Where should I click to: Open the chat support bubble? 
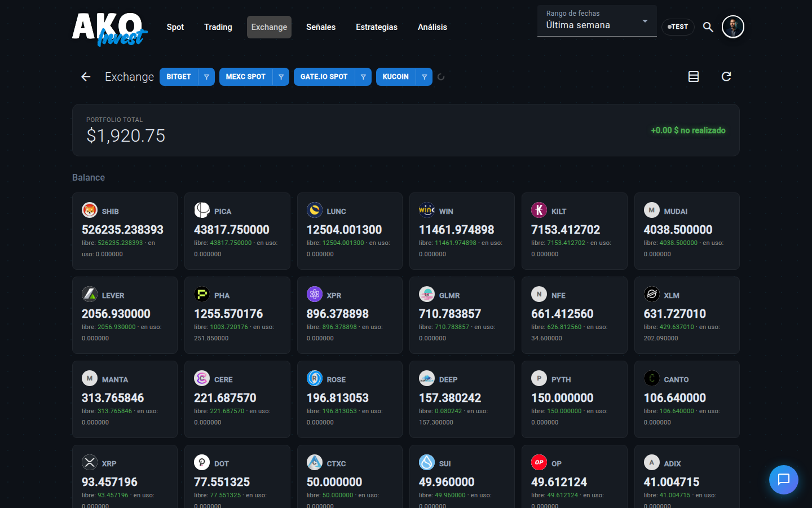click(784, 480)
